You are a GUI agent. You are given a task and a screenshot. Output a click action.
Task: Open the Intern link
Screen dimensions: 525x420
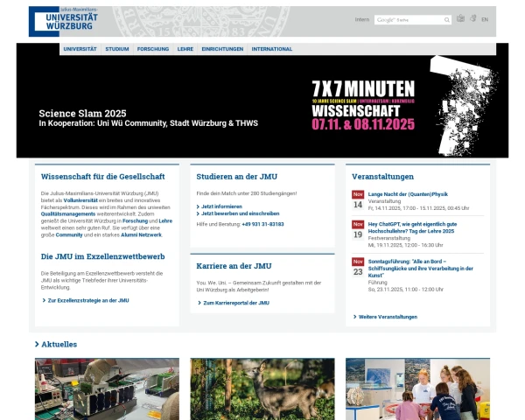pos(362,19)
